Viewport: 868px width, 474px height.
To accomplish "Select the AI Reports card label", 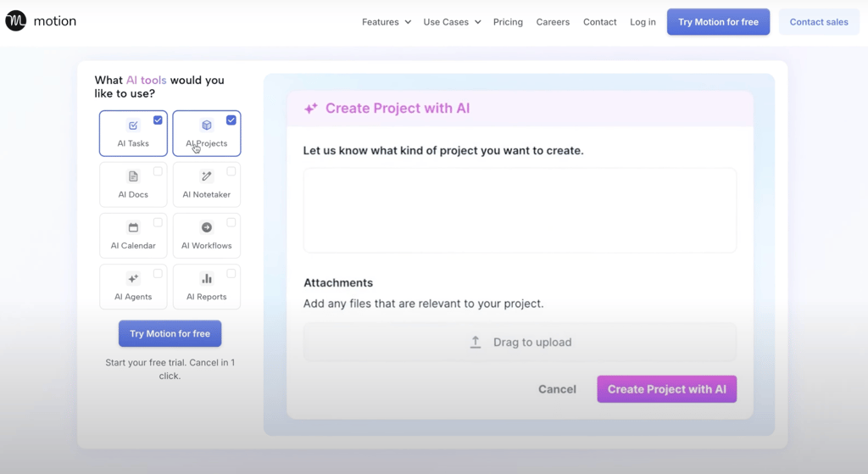I will pyautogui.click(x=207, y=297).
